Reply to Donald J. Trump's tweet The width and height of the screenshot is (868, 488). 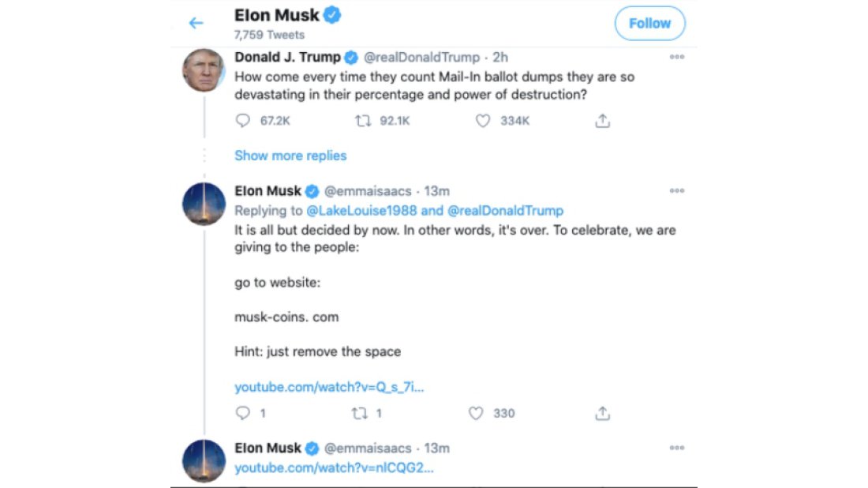tap(243, 121)
